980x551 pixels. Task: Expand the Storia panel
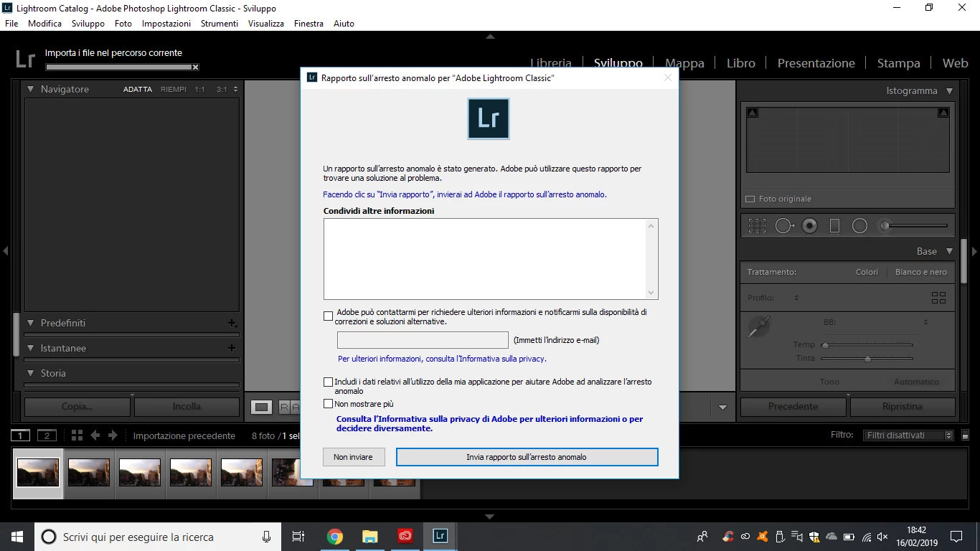click(x=31, y=373)
